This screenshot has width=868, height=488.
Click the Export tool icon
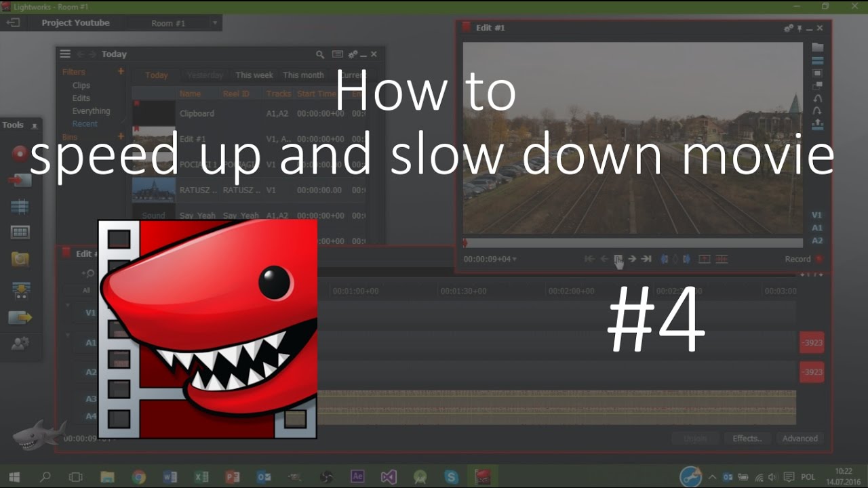pos(20,317)
